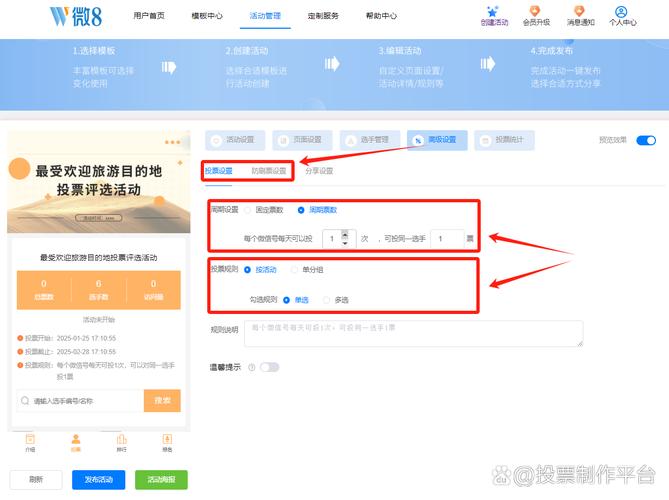Click the 规则说明 text area
Viewport: 669px width, 500px height.
[413, 333]
